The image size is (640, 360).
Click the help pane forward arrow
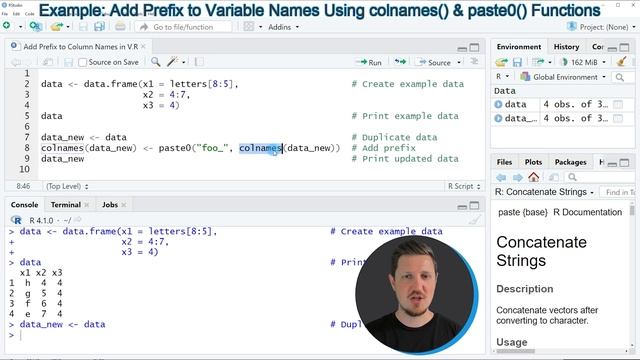coord(518,177)
